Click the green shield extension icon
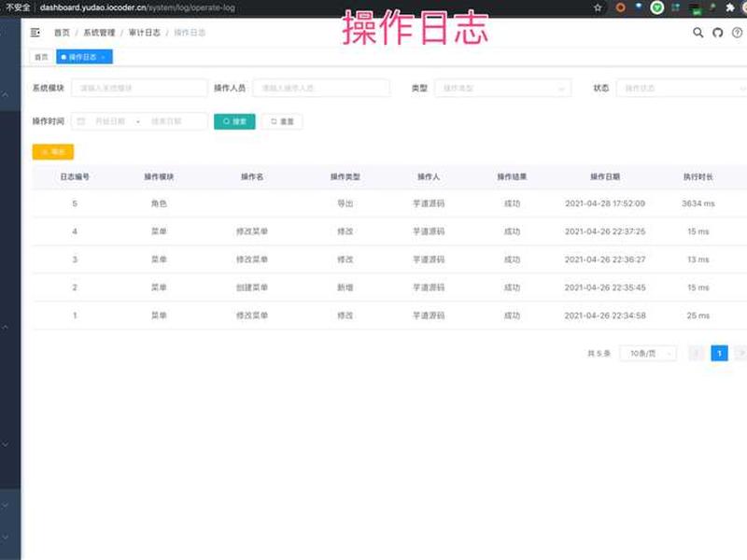 (657, 7)
